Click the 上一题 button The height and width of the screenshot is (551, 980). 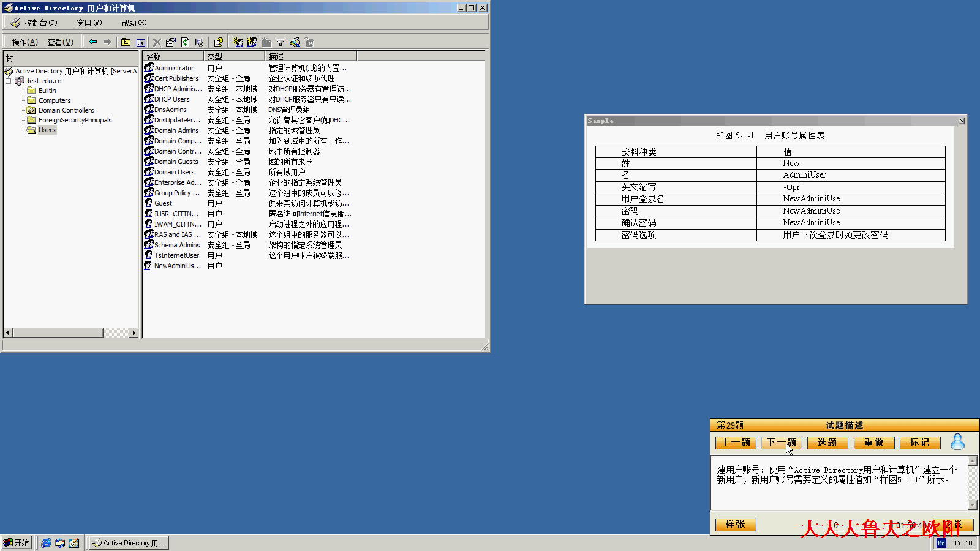click(x=736, y=443)
